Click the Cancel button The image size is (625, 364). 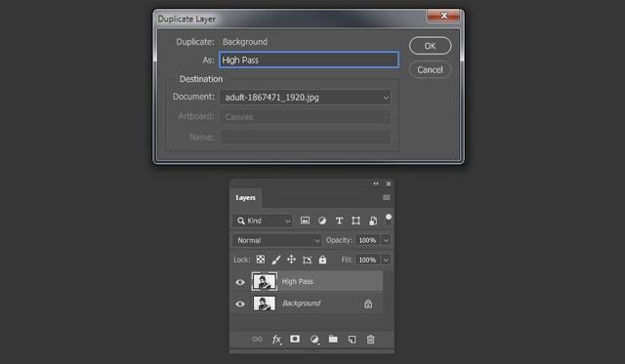coord(430,69)
